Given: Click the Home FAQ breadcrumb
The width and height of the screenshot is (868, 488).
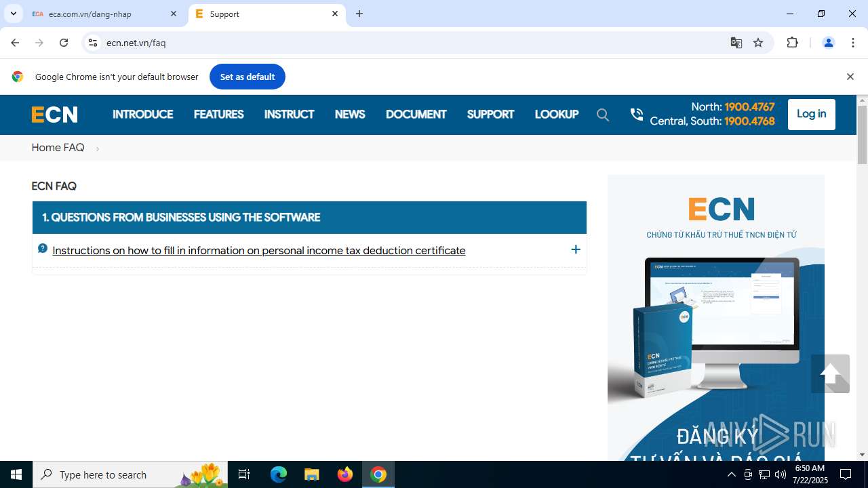Looking at the screenshot, I should [x=58, y=148].
